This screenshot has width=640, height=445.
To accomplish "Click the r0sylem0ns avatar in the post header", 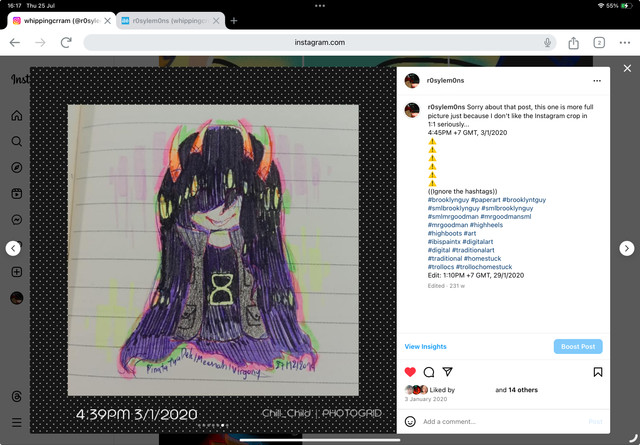I will [412, 81].
